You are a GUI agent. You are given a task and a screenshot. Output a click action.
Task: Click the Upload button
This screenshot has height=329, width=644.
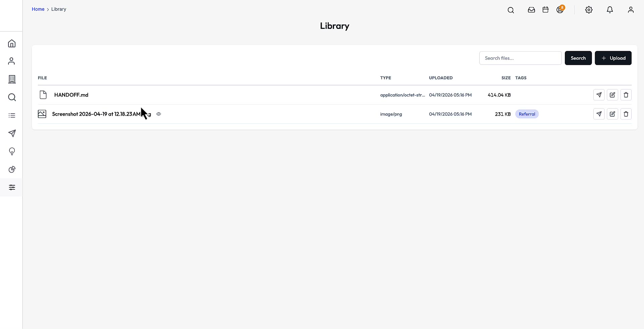[613, 58]
